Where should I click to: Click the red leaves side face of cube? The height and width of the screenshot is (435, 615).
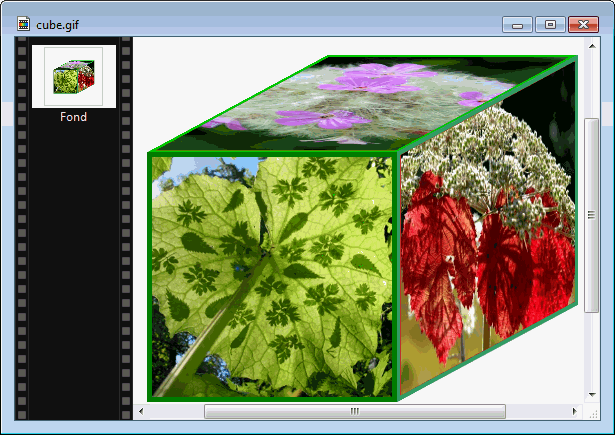point(488,229)
